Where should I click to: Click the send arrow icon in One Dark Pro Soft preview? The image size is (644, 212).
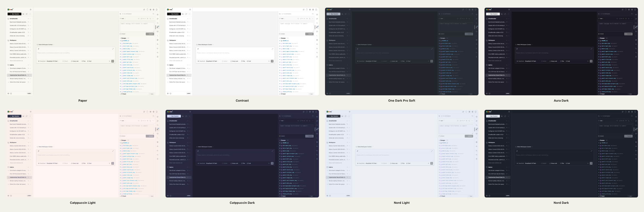[432, 61]
